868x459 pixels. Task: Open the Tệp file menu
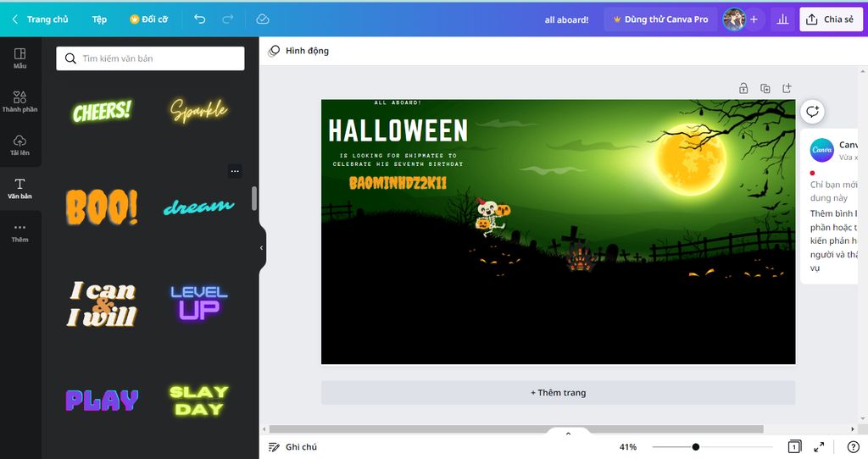[x=99, y=19]
